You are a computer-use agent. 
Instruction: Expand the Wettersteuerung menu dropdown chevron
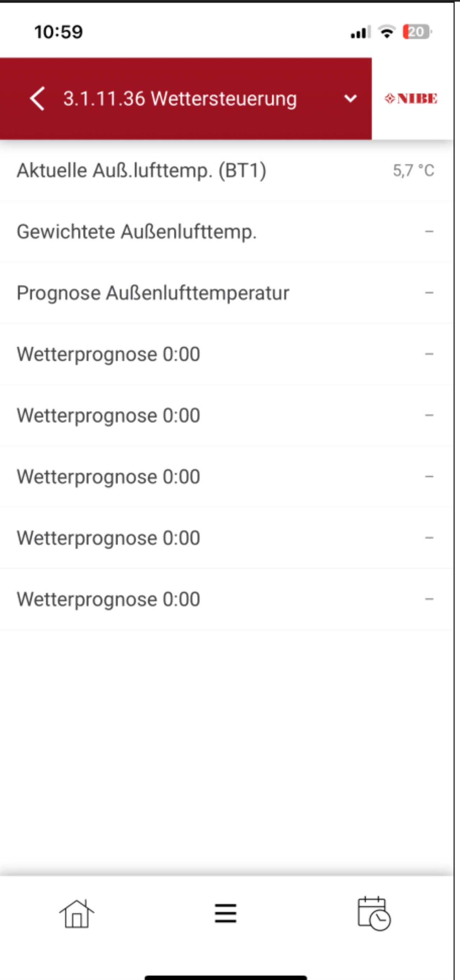(350, 99)
